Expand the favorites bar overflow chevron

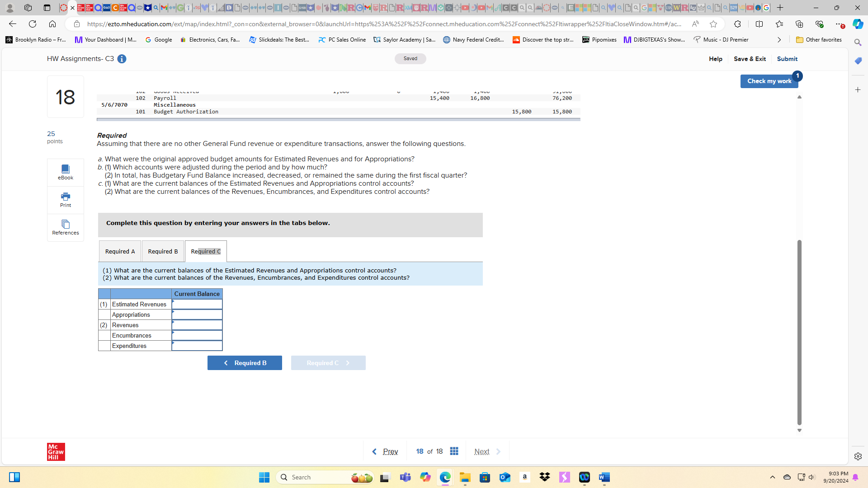tap(779, 40)
